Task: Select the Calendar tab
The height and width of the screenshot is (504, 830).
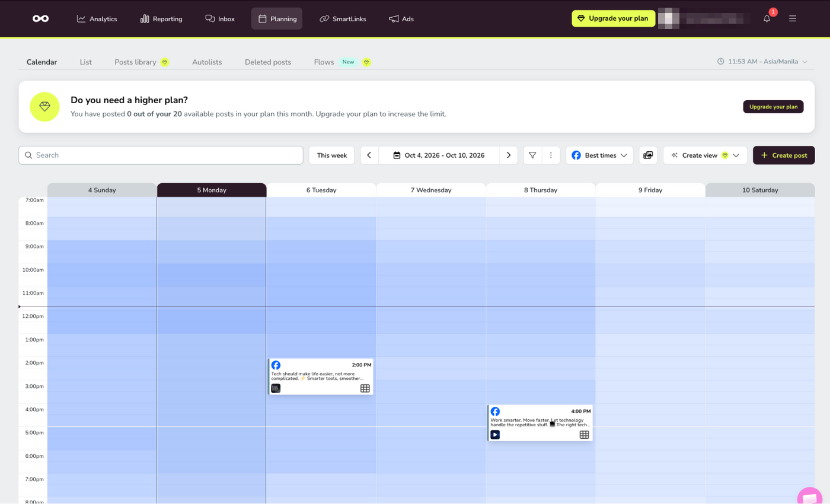Action: (41, 62)
